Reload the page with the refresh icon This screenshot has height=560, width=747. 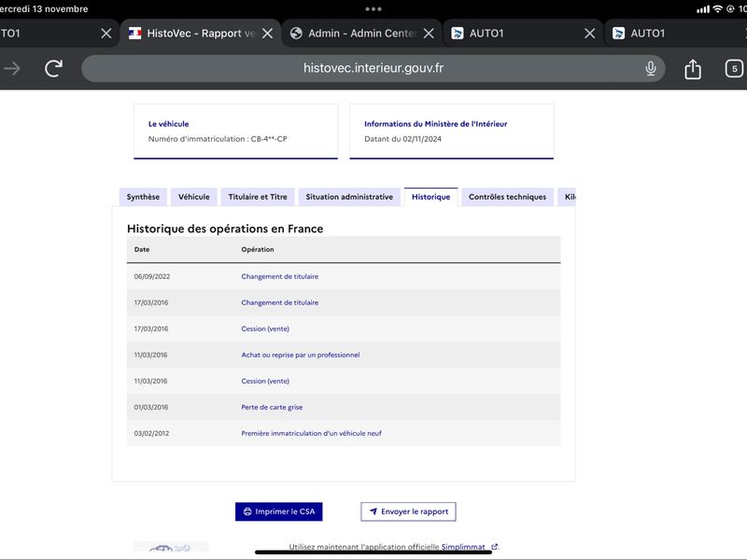[54, 68]
